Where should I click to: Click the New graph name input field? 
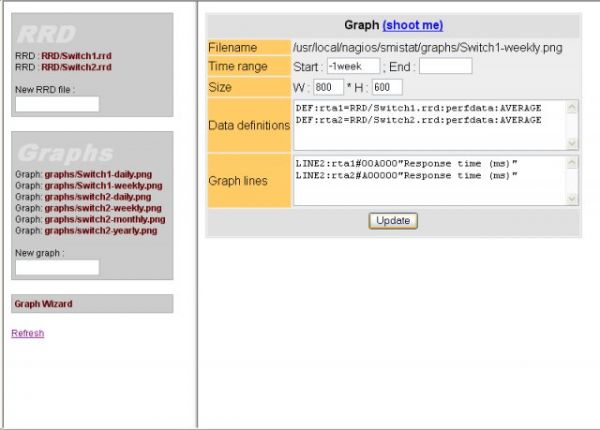pos(57,267)
